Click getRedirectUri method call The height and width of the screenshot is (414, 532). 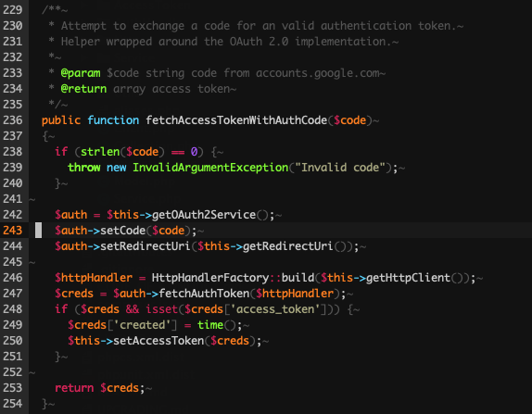click(x=287, y=245)
